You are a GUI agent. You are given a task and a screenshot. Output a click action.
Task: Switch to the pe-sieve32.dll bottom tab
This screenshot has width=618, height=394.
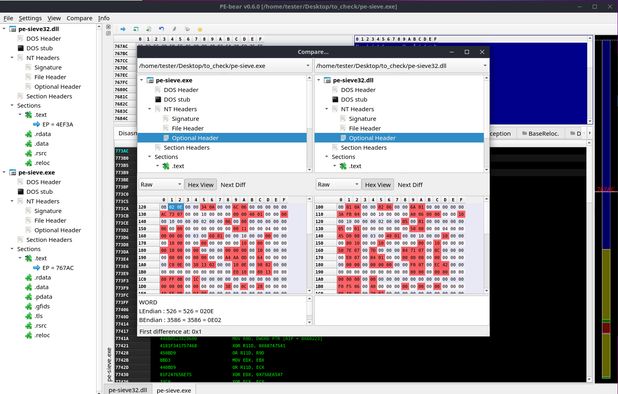coord(128,390)
